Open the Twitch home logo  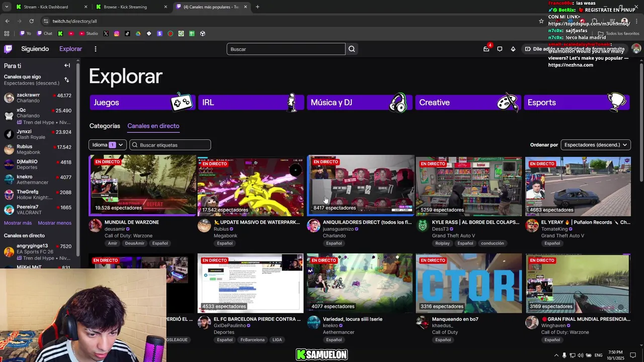pos(8,49)
